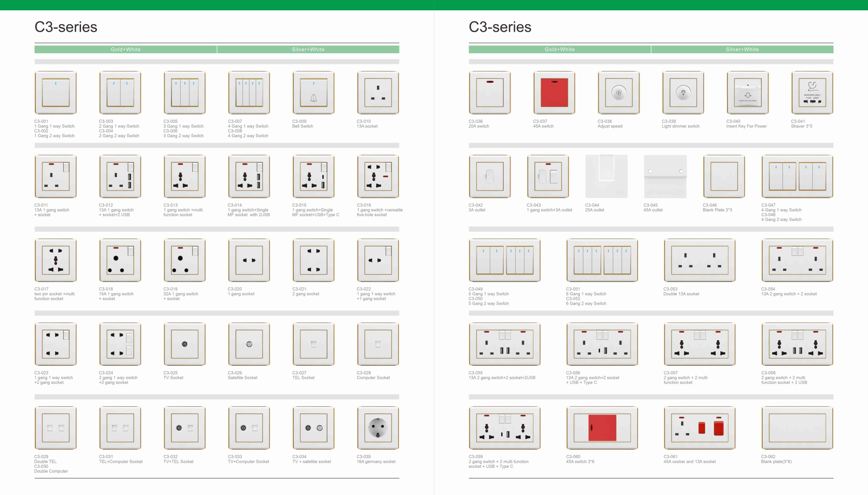Click the C3-051 6 gang switch image
Image resolution: width=868 pixels, height=495 pixels.
pos(602,260)
